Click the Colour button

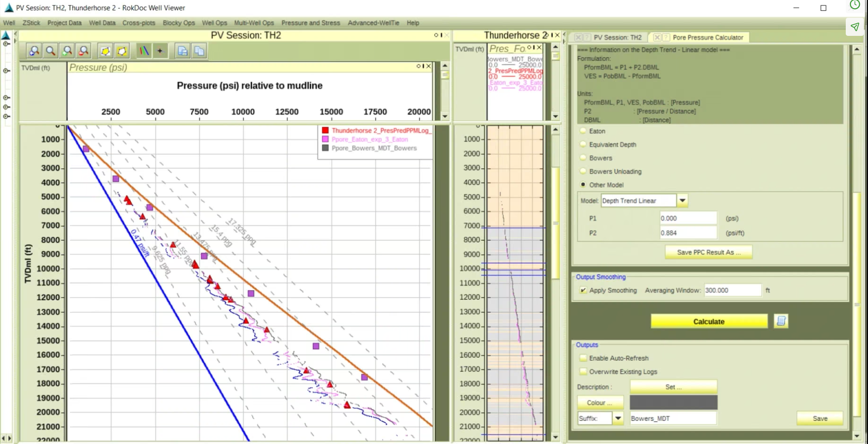600,403
